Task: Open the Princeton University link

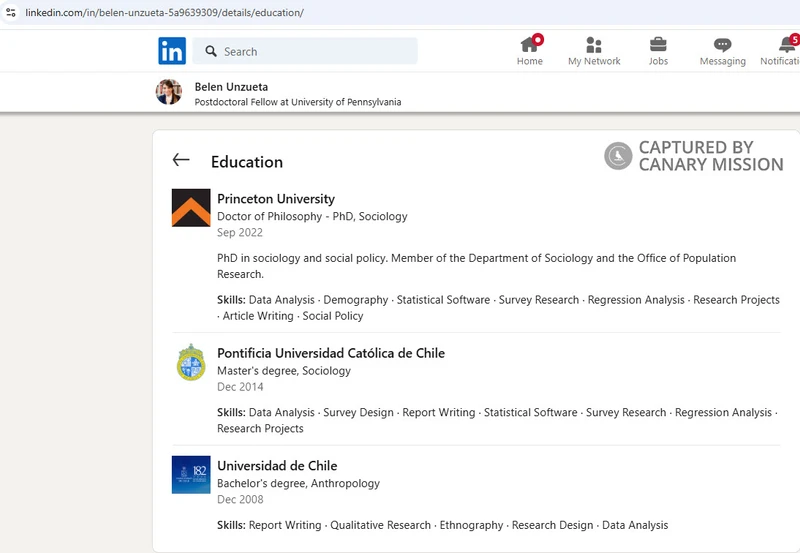Action: 276,198
